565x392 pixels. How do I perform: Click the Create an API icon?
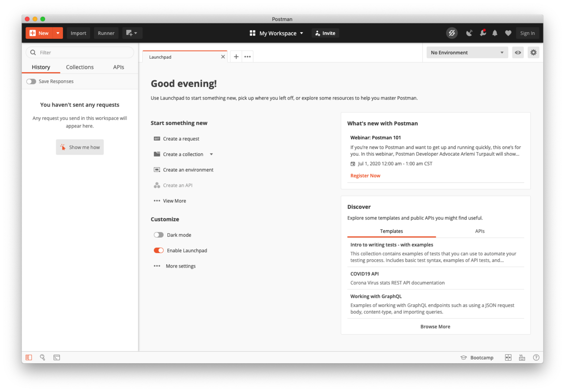click(157, 185)
